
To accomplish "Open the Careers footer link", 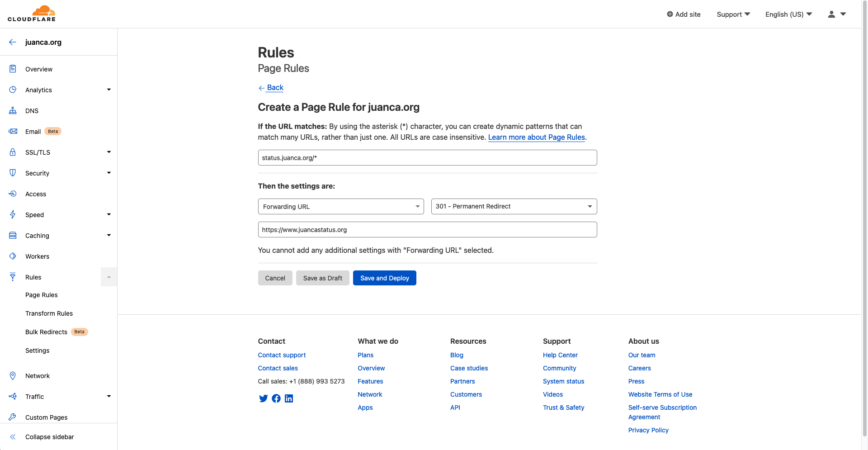I will 639,368.
